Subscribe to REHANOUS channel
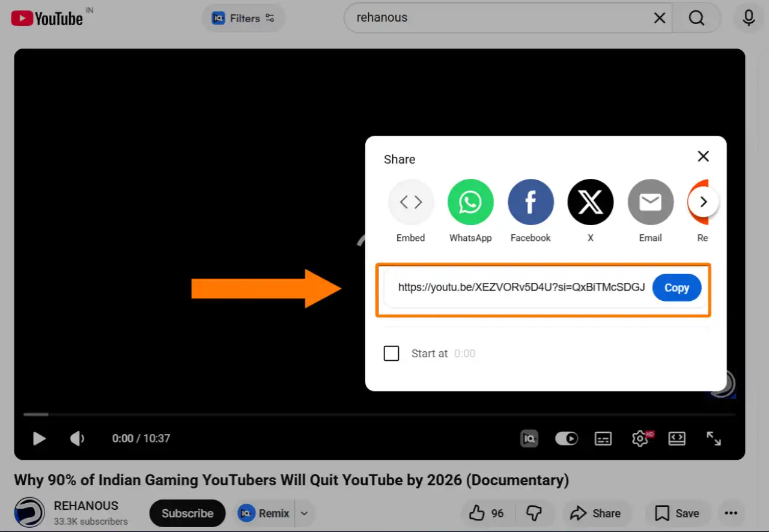Screen dimensions: 769x532 (187, 513)
